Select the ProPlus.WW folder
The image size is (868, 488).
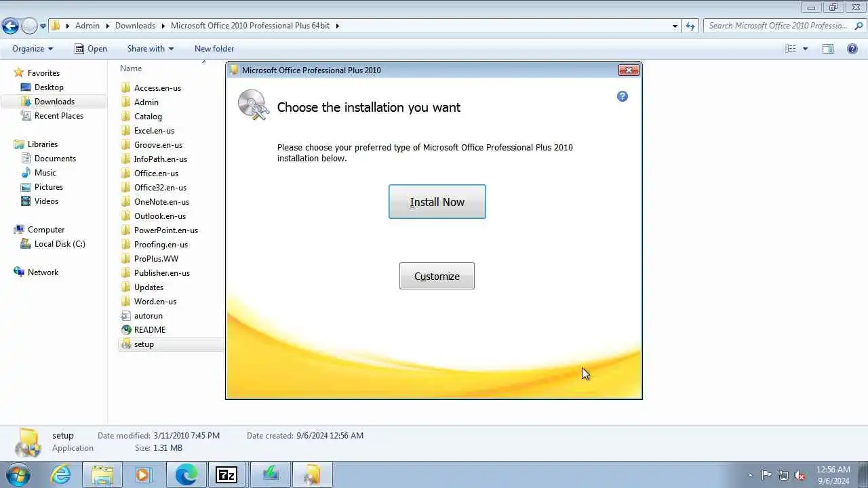(156, 259)
